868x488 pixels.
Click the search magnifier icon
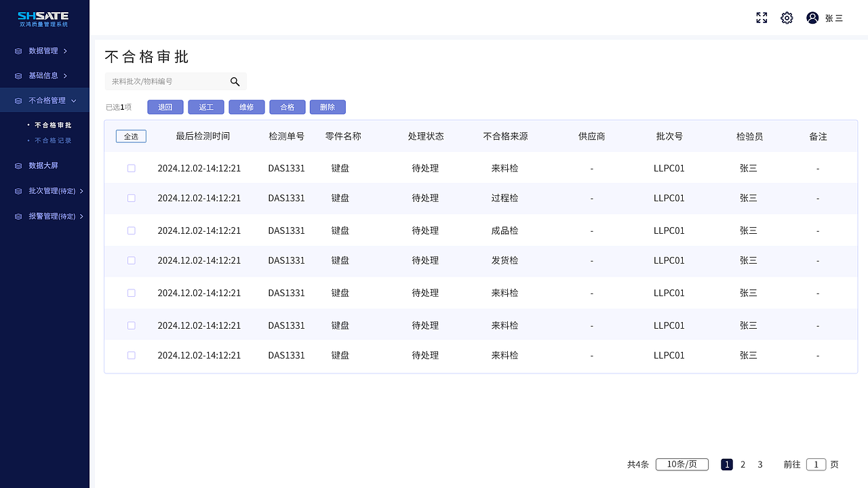(235, 81)
